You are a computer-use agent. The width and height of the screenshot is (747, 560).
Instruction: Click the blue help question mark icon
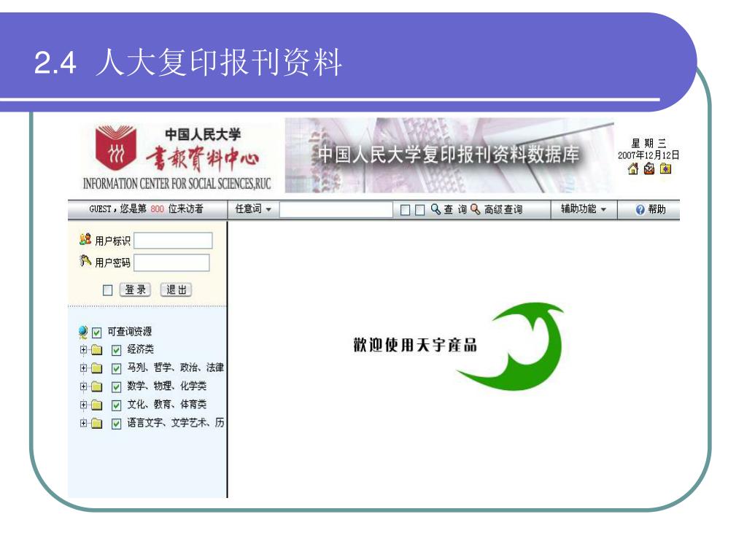[x=640, y=209]
